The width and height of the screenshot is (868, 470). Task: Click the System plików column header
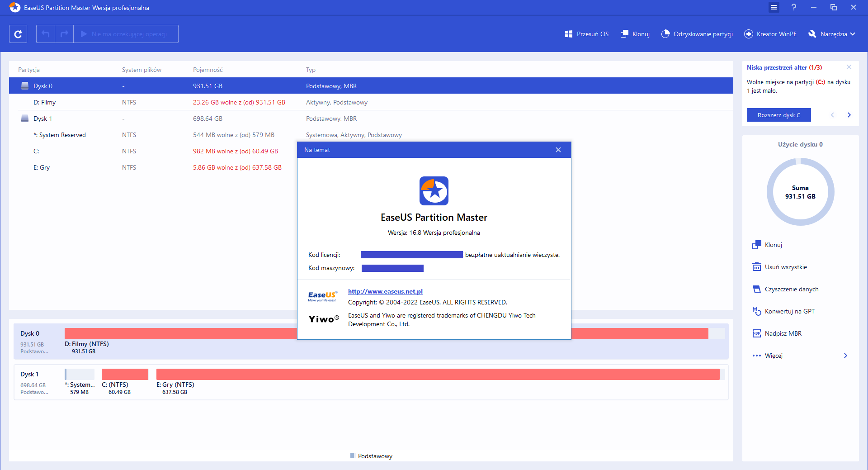[x=142, y=70]
